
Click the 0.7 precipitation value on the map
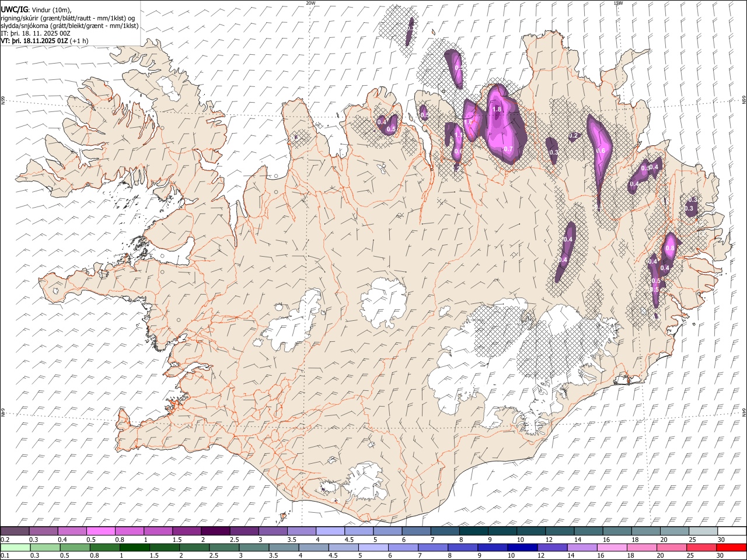pos(508,149)
